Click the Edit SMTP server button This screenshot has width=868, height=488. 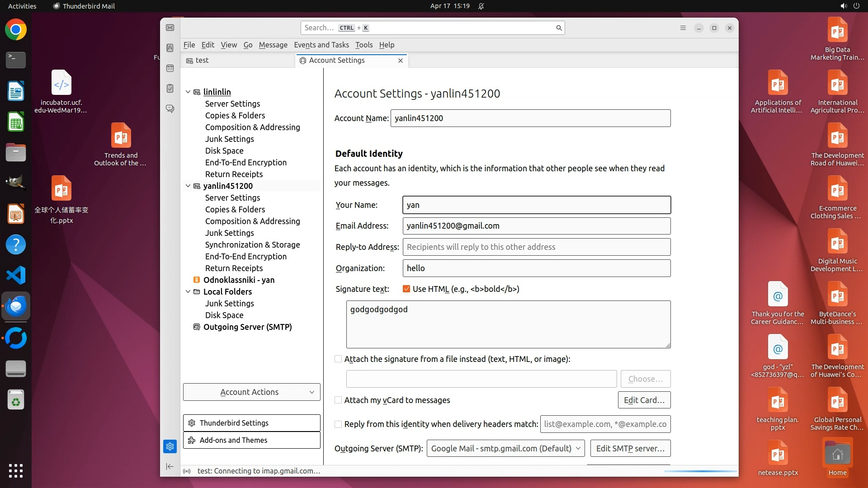[630, 449]
